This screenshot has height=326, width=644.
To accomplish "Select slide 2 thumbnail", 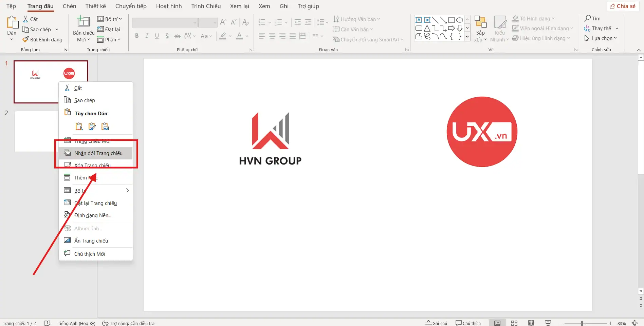I will 36,131.
